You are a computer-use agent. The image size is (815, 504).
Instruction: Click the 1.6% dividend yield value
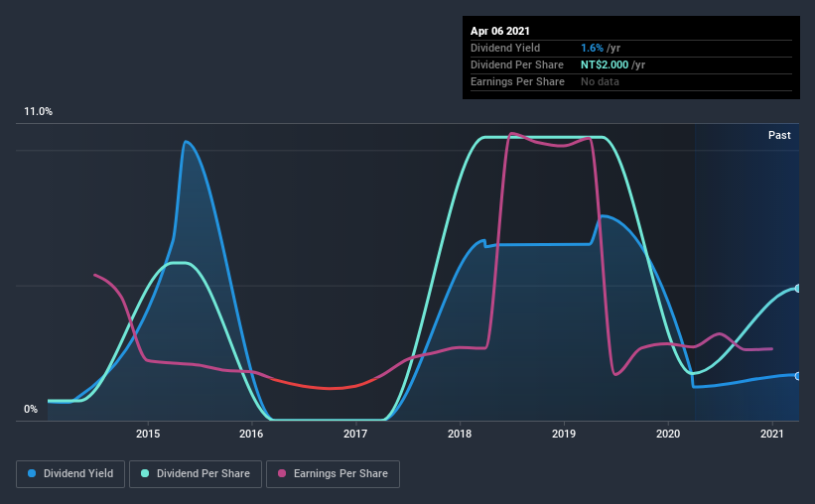pyautogui.click(x=592, y=48)
